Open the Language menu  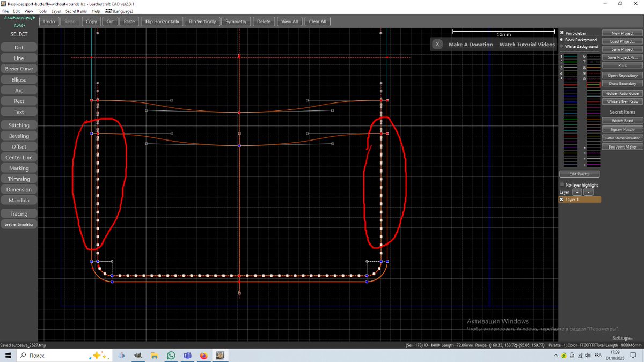[119, 11]
